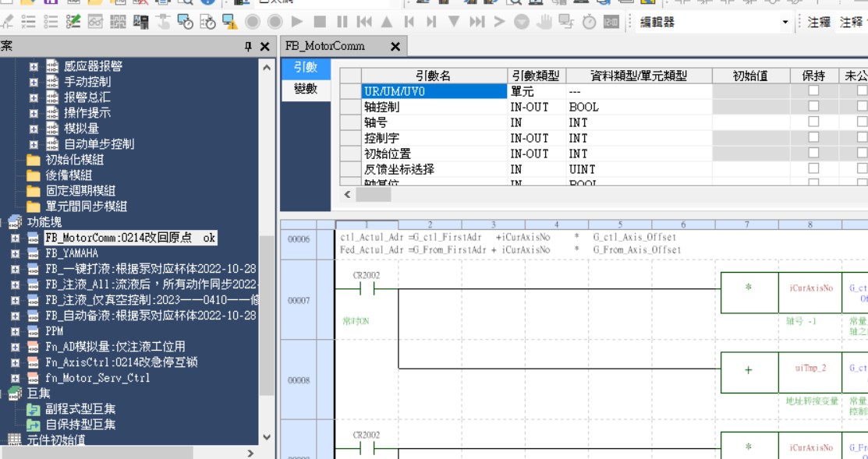Click the square stop icon in toolbar

pyautogui.click(x=320, y=23)
